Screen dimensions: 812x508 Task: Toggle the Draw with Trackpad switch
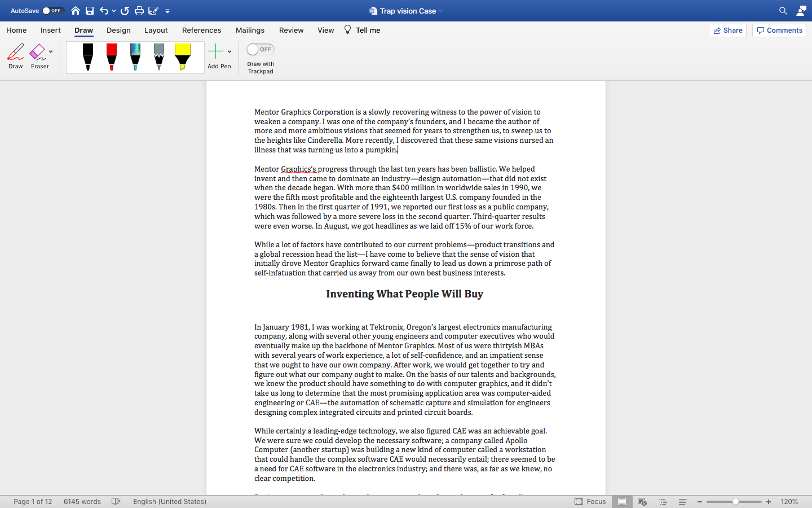[261, 50]
